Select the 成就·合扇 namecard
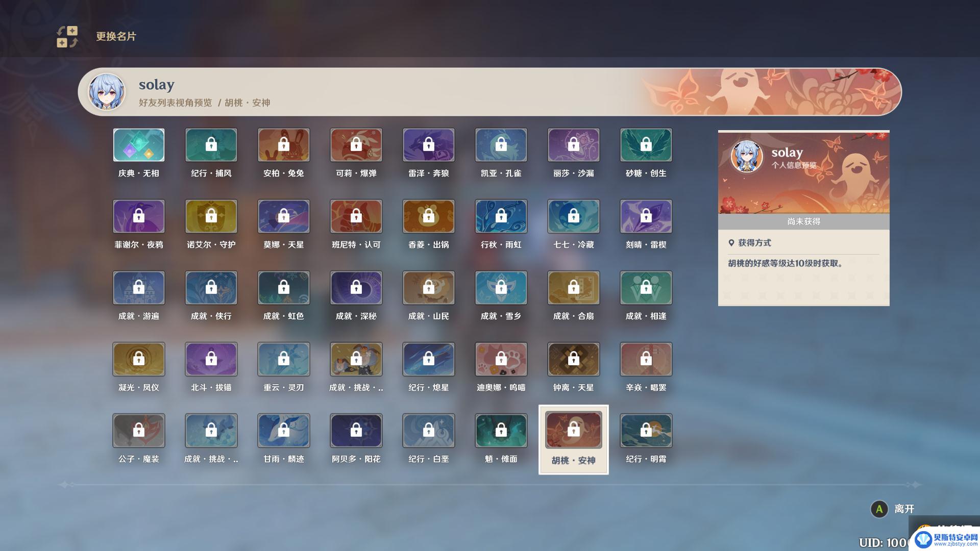 [x=574, y=288]
